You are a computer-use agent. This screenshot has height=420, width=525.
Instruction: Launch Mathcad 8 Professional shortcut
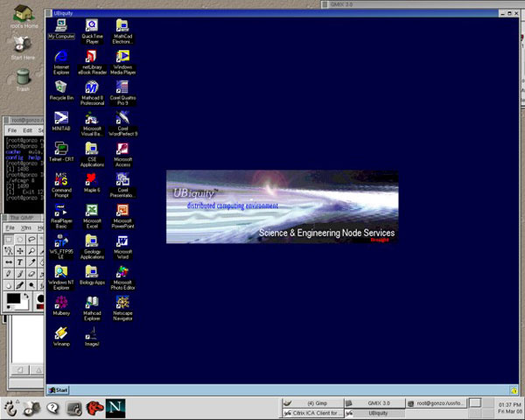pyautogui.click(x=92, y=93)
